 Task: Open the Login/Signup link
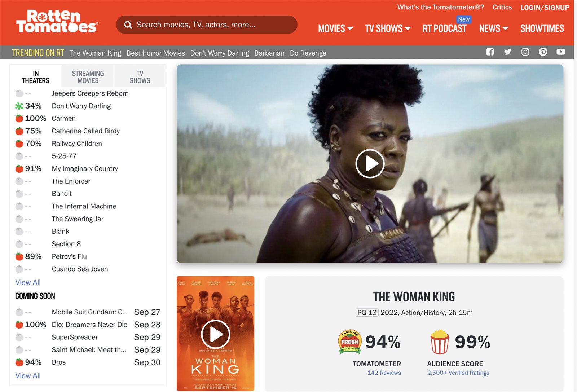545,8
